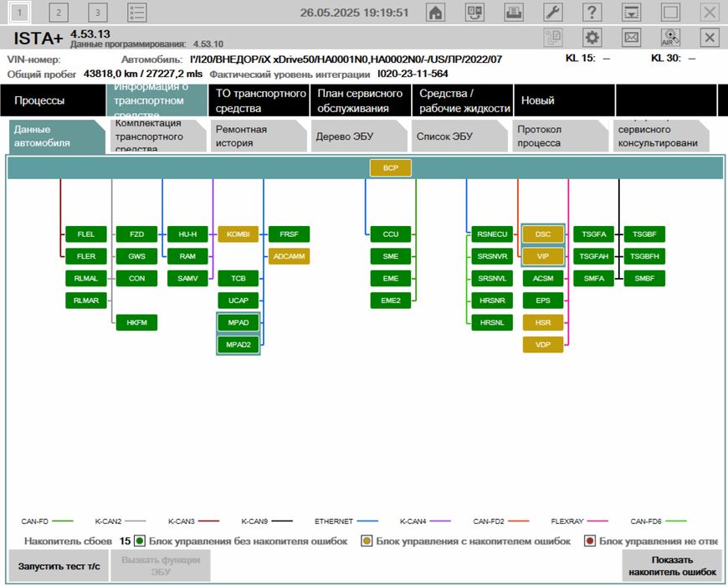Click the operations list icon
The height and width of the screenshot is (586, 728).
coord(137,13)
